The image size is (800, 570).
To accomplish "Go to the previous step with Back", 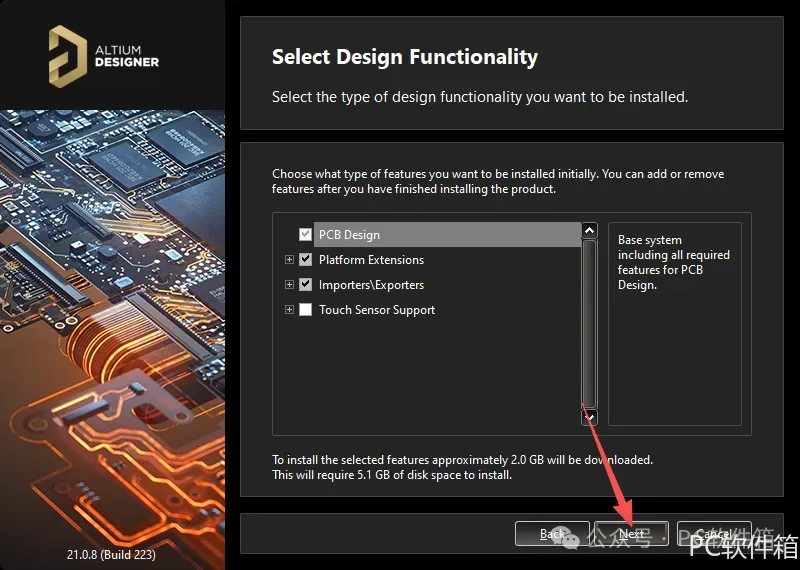I will point(552,534).
